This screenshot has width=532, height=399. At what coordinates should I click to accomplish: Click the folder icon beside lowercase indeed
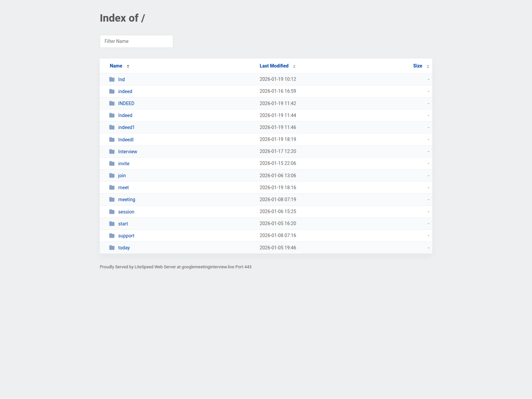tap(112, 91)
